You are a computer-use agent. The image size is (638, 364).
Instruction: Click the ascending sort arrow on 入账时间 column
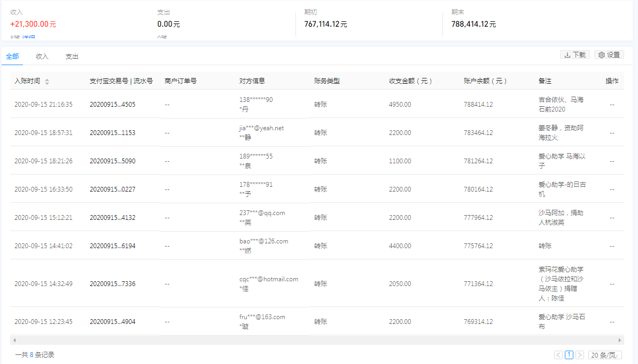click(47, 80)
